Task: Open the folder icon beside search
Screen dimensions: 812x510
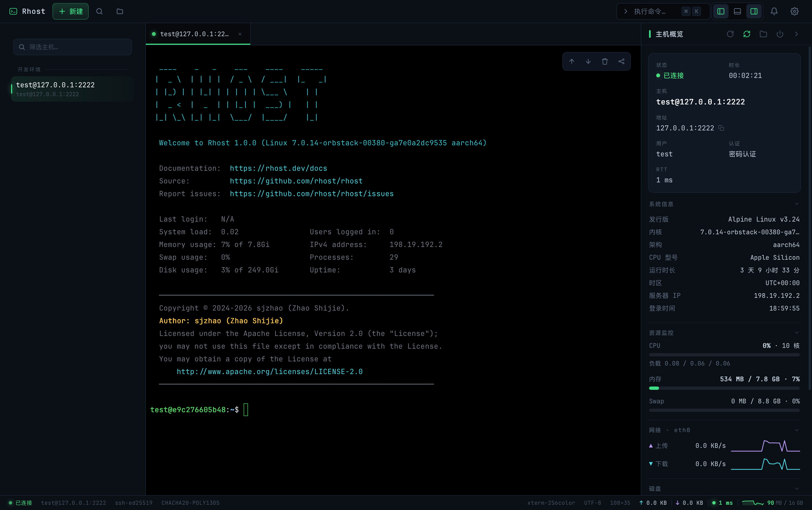Action: 120,12
